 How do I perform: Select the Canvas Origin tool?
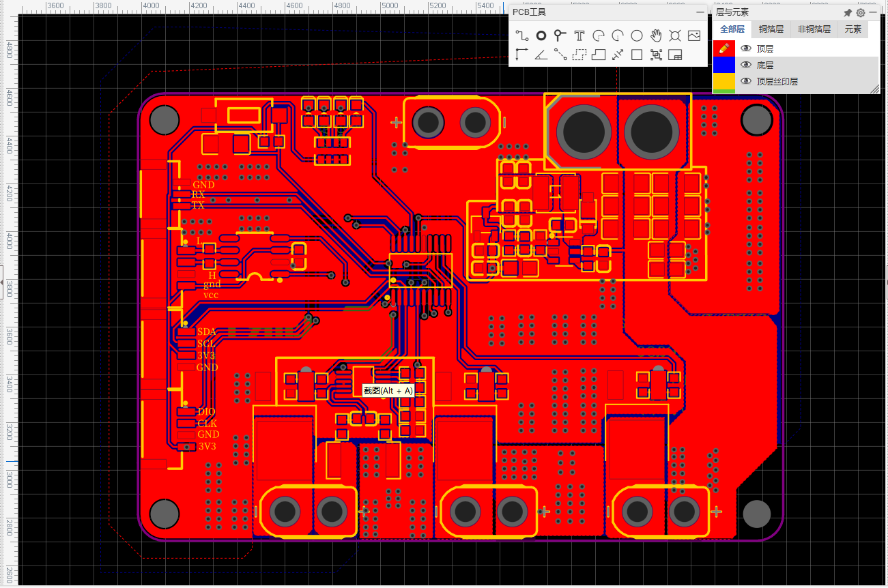click(x=522, y=55)
